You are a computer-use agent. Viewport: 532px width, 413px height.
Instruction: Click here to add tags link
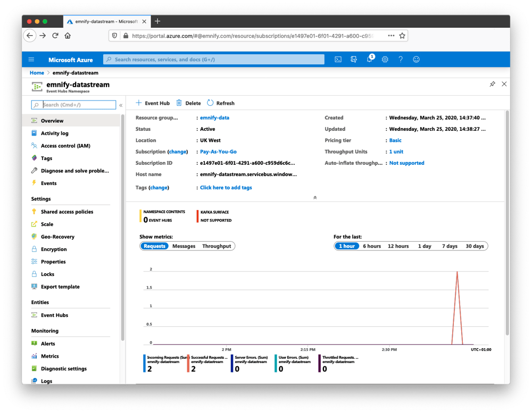[x=226, y=188]
